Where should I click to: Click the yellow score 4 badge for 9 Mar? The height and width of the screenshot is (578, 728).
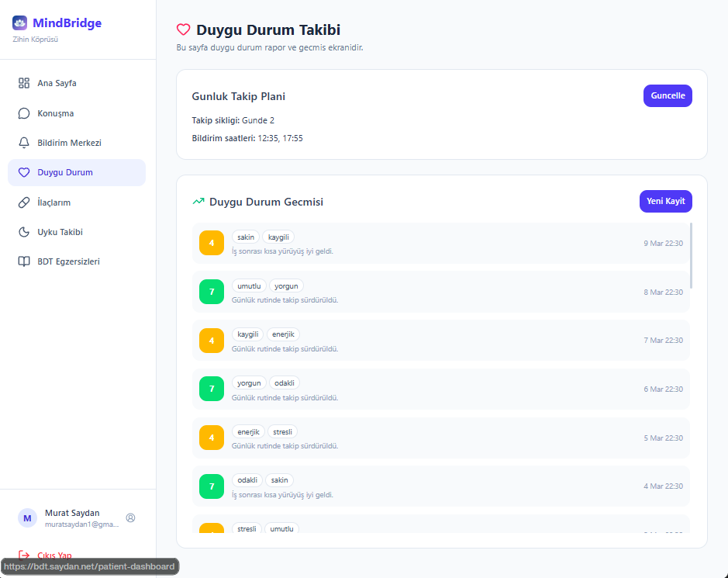click(x=212, y=243)
